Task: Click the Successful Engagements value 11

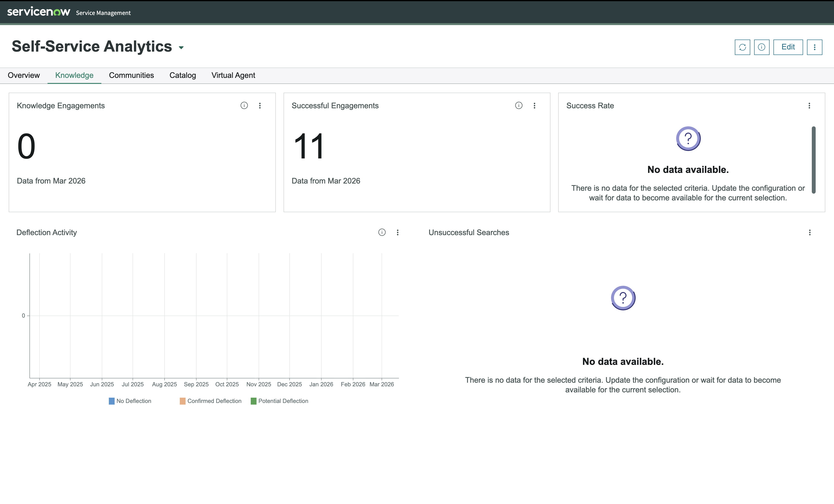Action: [x=309, y=146]
